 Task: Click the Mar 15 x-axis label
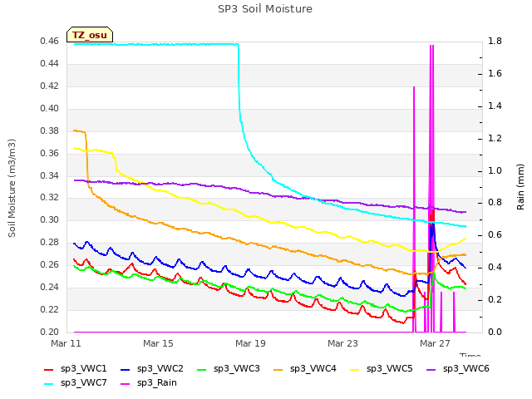click(158, 343)
